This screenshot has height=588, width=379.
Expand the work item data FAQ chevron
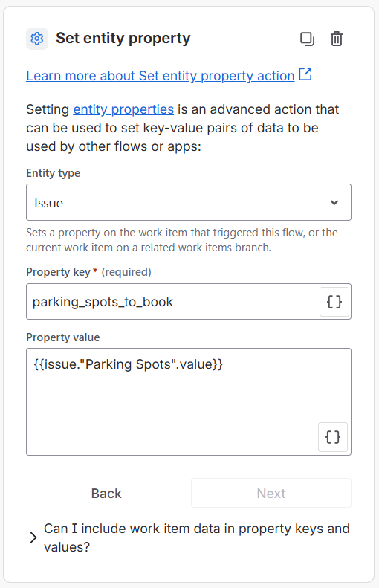[x=33, y=537]
